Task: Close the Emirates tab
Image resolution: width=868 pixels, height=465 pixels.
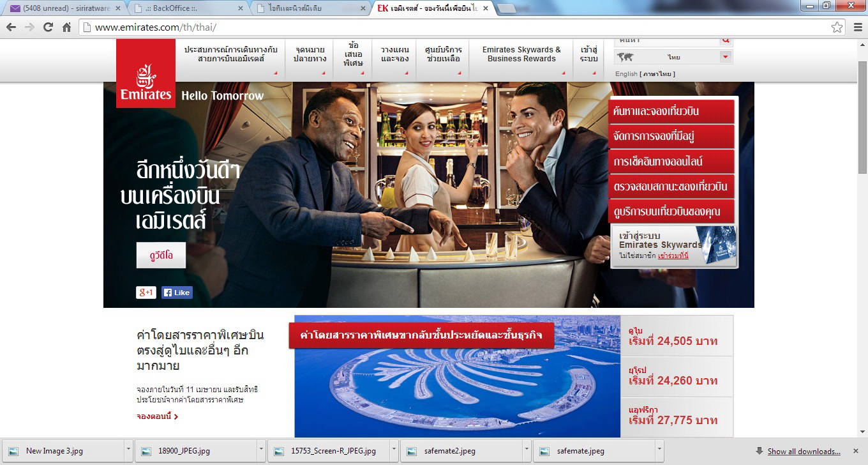Action: [x=486, y=8]
